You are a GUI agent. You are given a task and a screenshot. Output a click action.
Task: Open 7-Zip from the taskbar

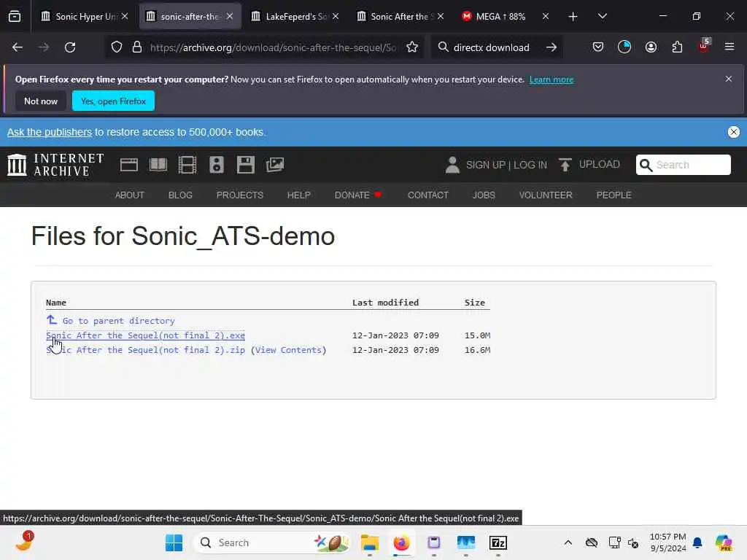(x=498, y=542)
